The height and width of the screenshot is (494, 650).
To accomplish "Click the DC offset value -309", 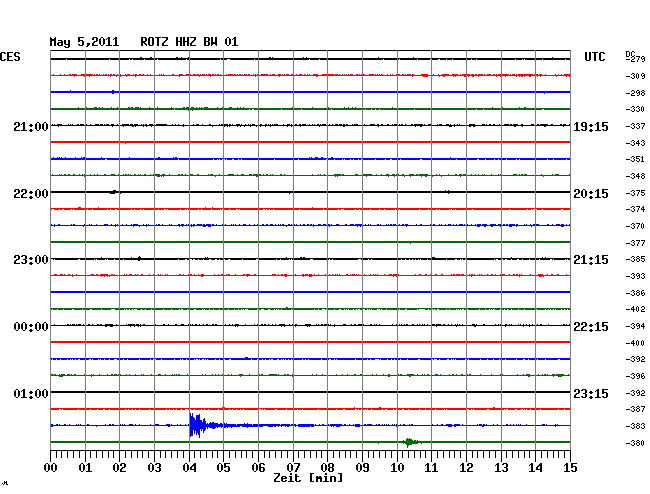I will pyautogui.click(x=635, y=76).
